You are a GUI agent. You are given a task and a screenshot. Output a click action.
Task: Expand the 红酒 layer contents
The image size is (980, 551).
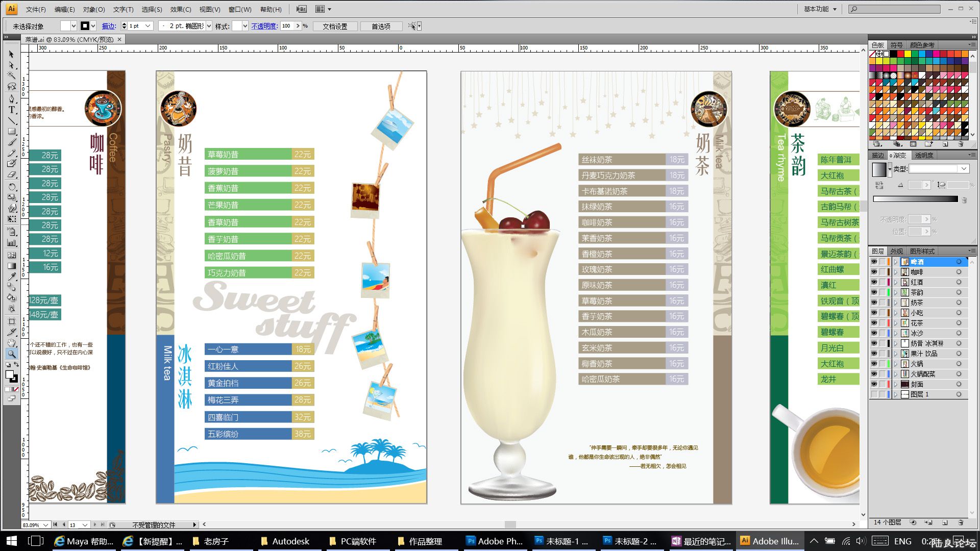click(x=895, y=282)
